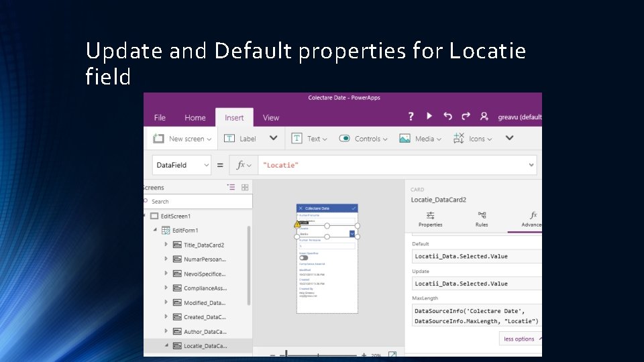Select Author_DataCa... card in tree
The height and width of the screenshot is (362, 644).
(205, 332)
